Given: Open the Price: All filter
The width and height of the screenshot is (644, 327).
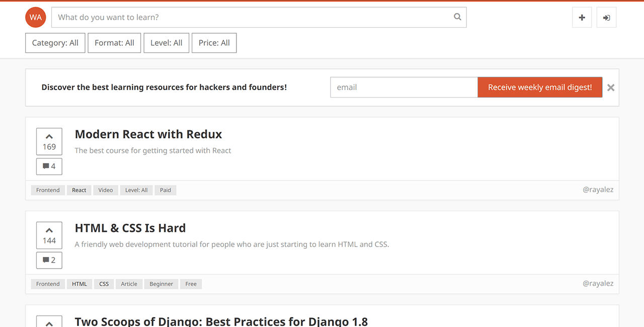Looking at the screenshot, I should [214, 43].
